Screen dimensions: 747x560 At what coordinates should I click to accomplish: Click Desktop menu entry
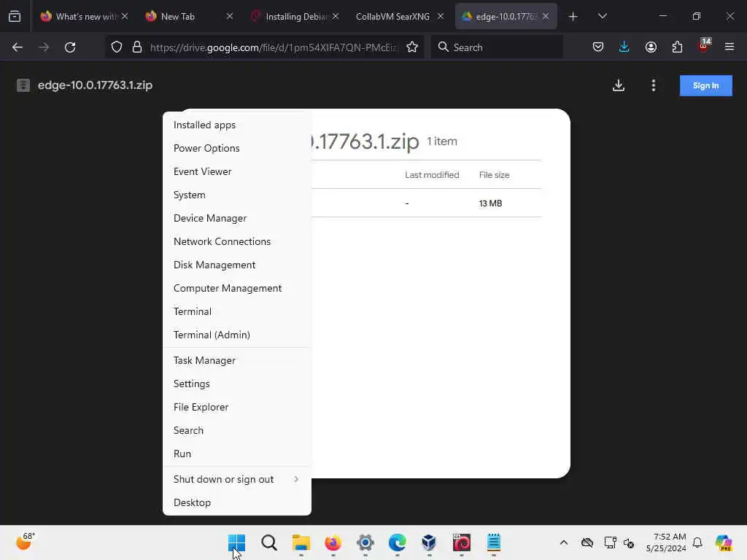[237, 503]
